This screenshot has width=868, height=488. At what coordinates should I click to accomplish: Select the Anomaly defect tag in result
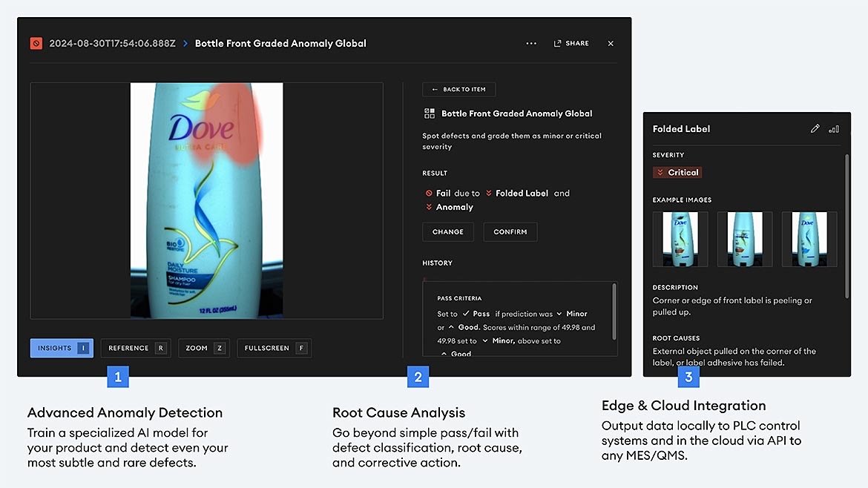coord(450,207)
